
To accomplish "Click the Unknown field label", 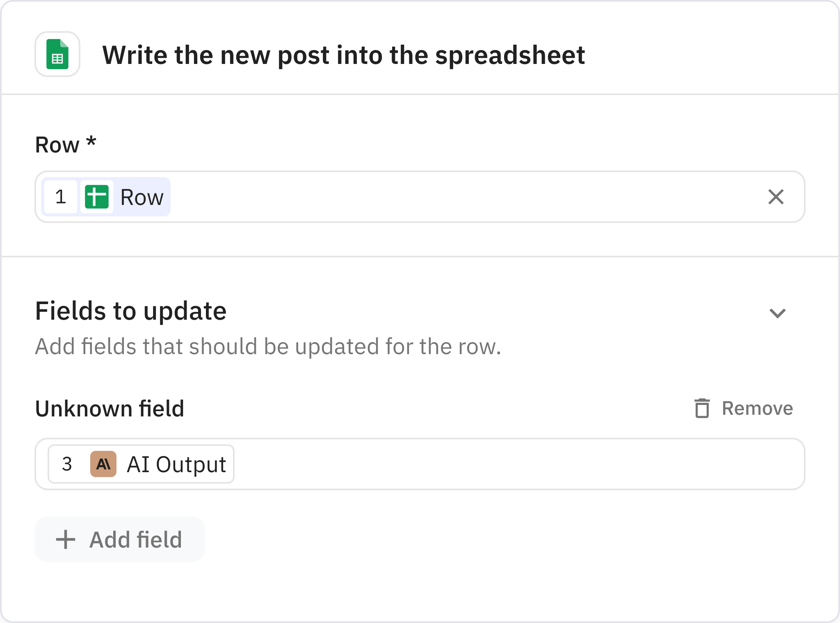I will click(x=110, y=408).
